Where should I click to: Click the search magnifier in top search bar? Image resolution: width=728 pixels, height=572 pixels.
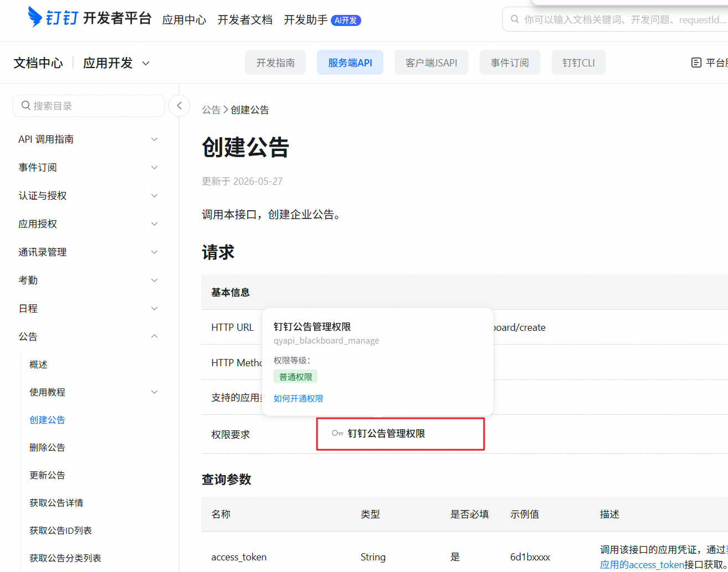click(x=514, y=19)
